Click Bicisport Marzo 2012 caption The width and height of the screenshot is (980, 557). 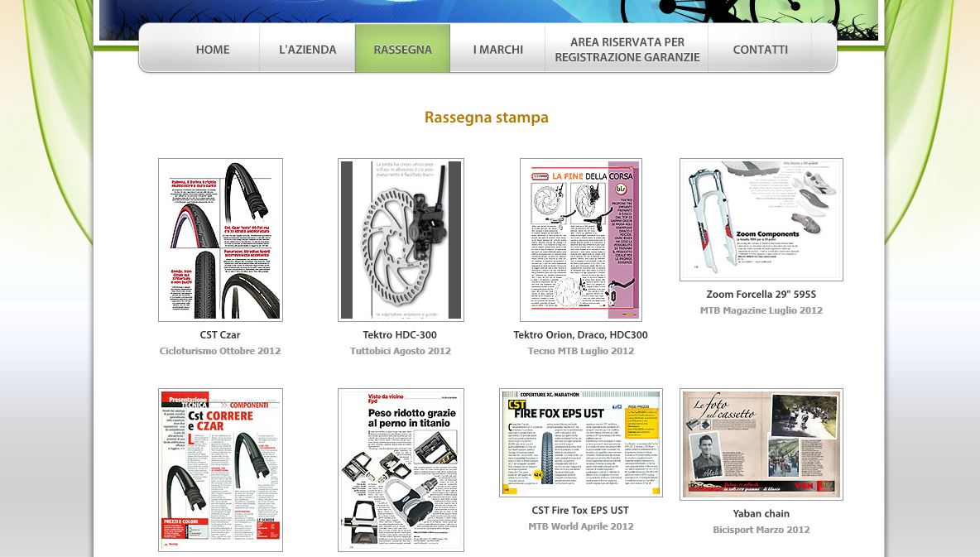pos(761,530)
